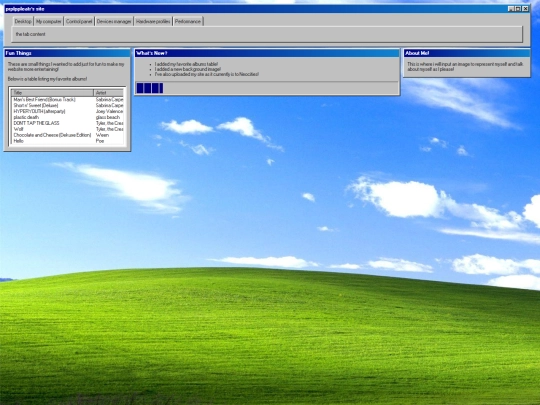Select the Wolf album row
This screenshot has height=405, width=540.
(68, 129)
